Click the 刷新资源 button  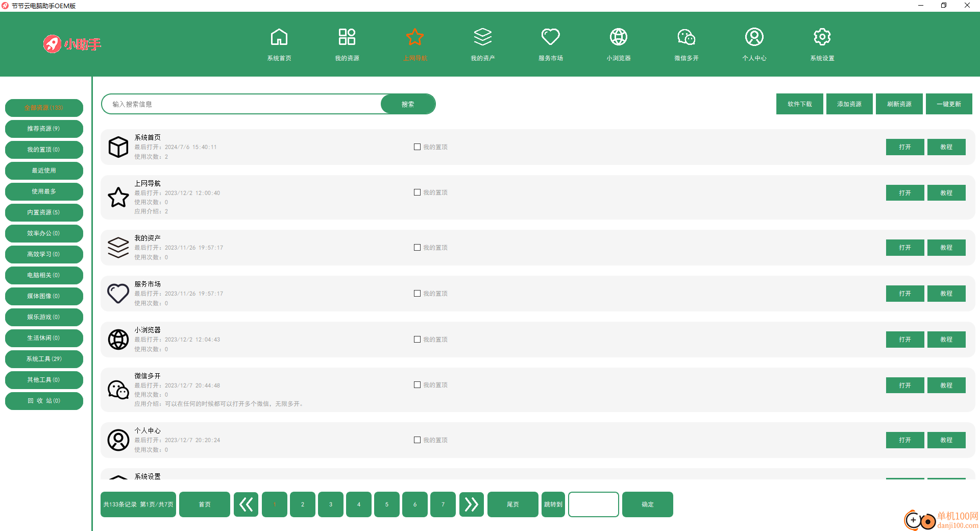[899, 104]
